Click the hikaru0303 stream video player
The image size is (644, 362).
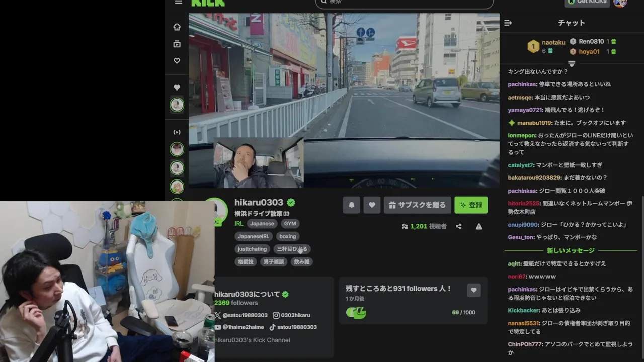click(344, 100)
